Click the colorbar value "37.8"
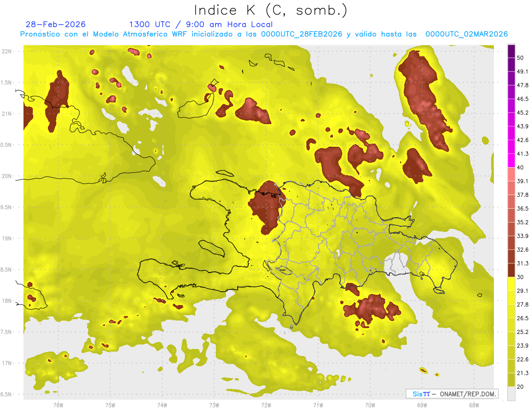This screenshot has height=411, width=532. [523, 195]
